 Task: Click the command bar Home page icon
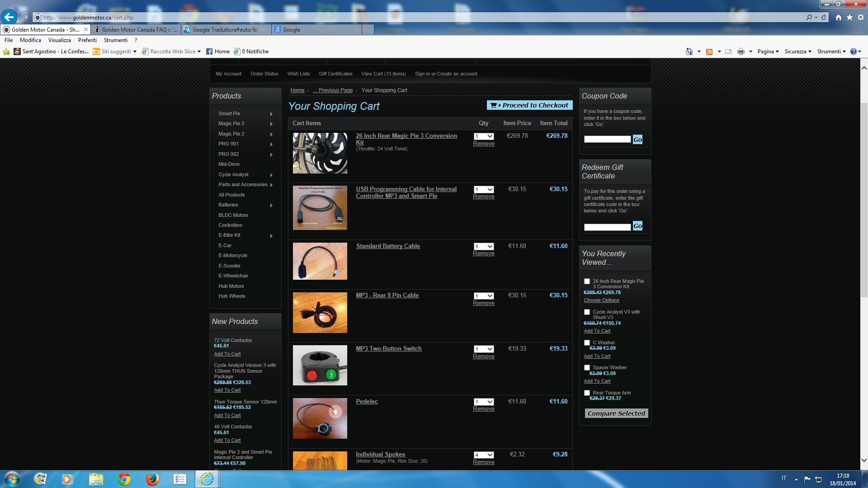coord(689,52)
